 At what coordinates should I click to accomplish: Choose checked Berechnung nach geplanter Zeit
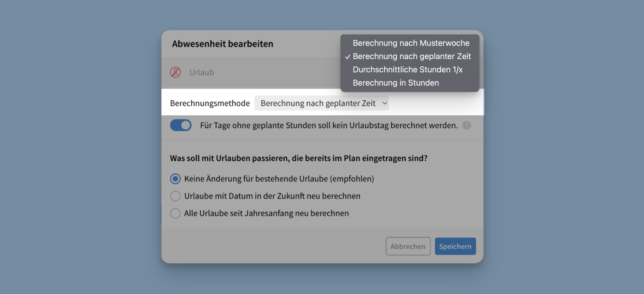[x=412, y=56]
